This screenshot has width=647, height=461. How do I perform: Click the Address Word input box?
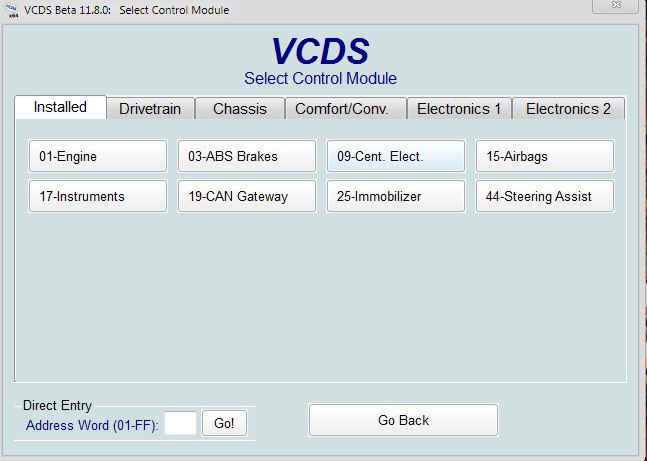pyautogui.click(x=180, y=423)
